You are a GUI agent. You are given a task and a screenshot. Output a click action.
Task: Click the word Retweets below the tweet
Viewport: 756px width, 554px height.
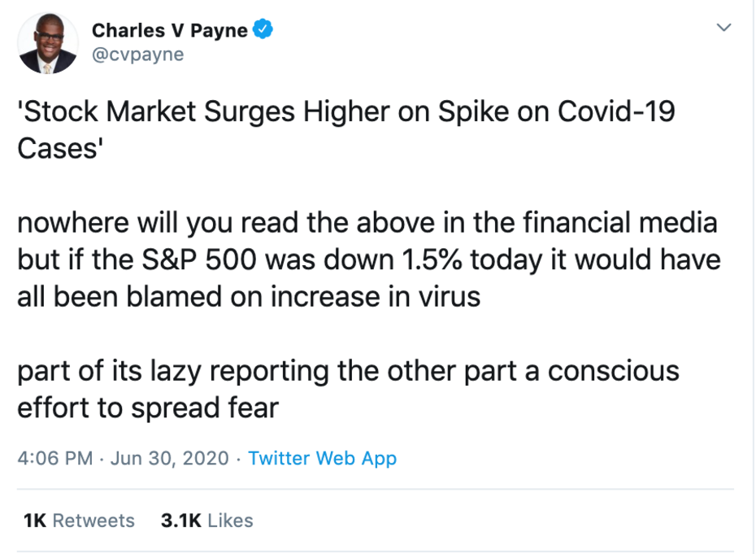[x=93, y=520]
